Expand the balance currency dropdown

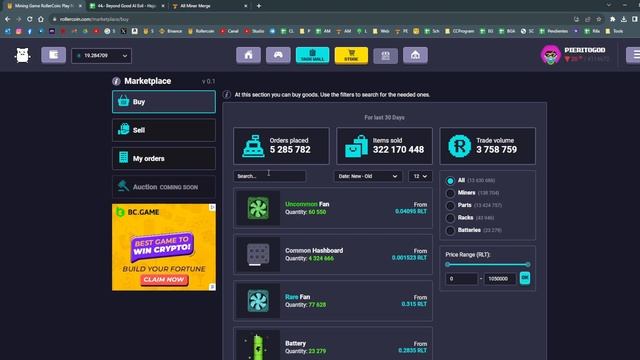pos(102,56)
